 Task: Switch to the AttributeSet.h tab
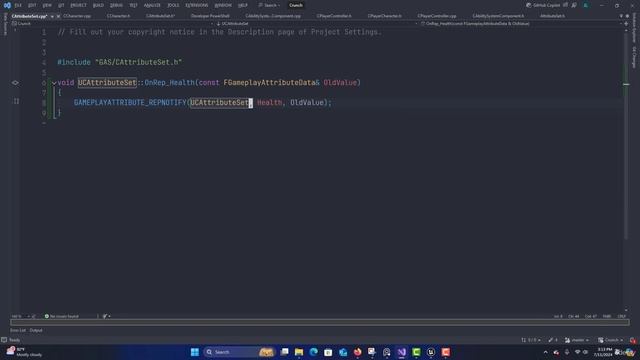[x=552, y=16]
